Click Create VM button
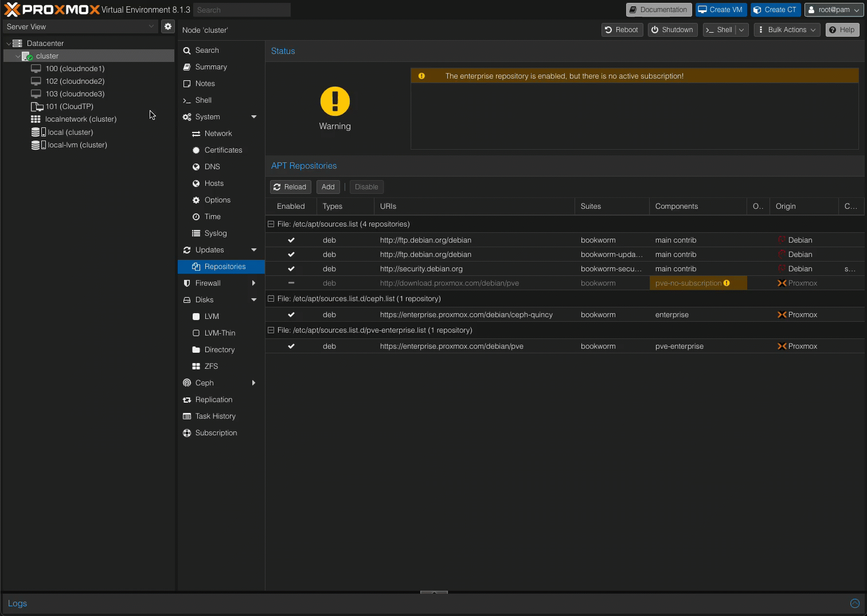The width and height of the screenshot is (867, 616). click(721, 10)
